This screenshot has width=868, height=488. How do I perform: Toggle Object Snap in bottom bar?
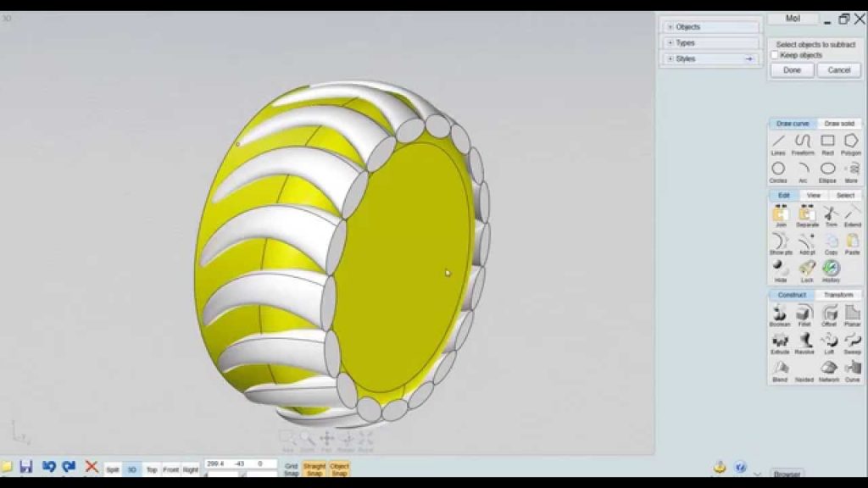coord(339,468)
